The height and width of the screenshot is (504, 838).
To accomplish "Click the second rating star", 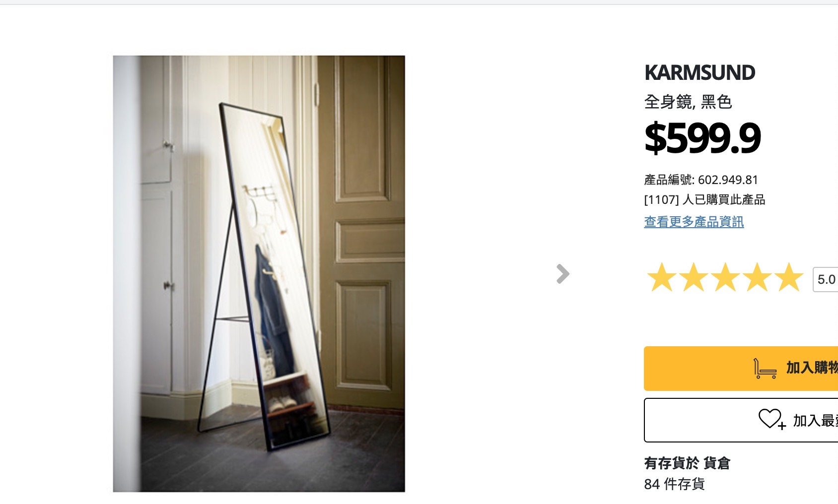I will tap(694, 278).
